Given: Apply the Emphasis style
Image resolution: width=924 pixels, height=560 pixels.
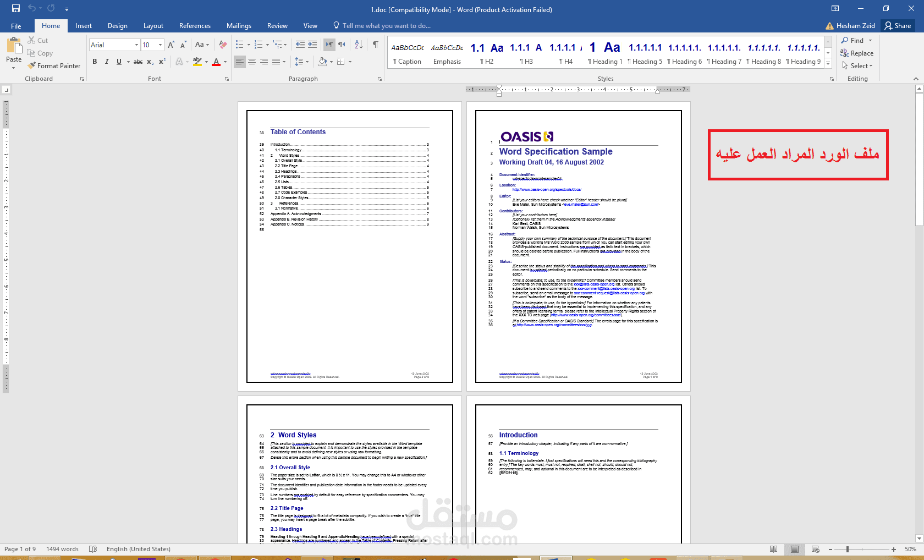Looking at the screenshot, I should point(447,53).
